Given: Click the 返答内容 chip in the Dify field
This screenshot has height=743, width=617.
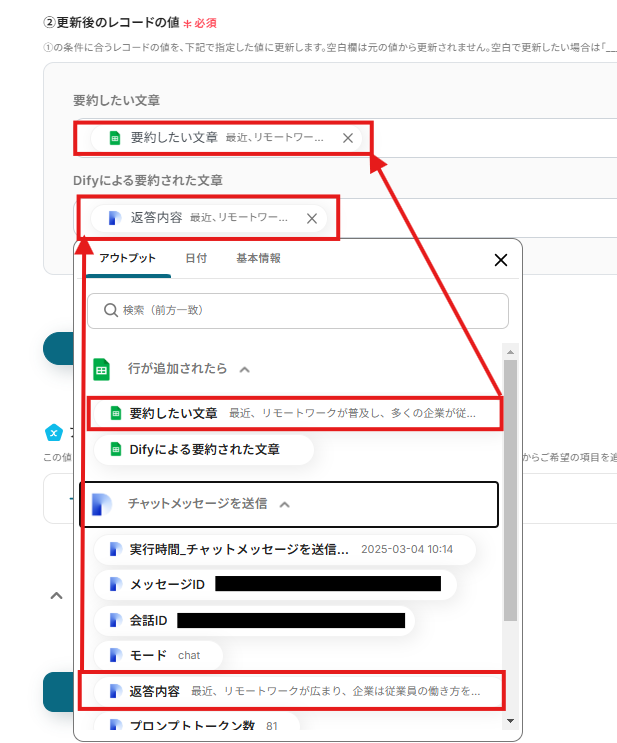Looking at the screenshot, I should (x=209, y=218).
